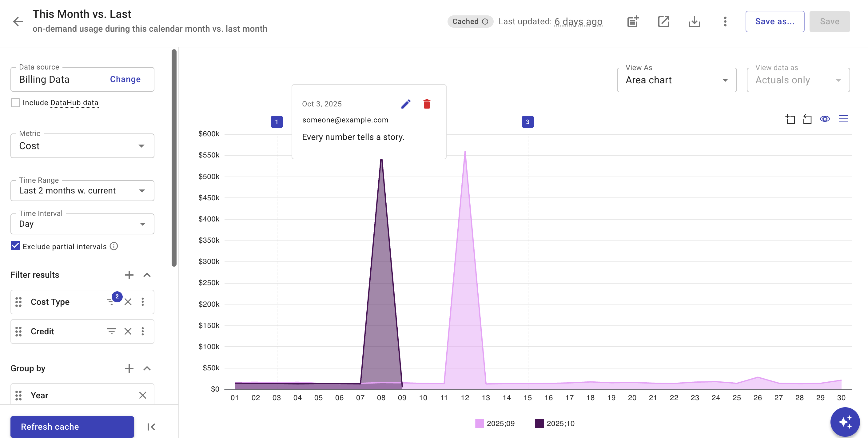Edit the annotation with pencil icon

click(x=406, y=104)
